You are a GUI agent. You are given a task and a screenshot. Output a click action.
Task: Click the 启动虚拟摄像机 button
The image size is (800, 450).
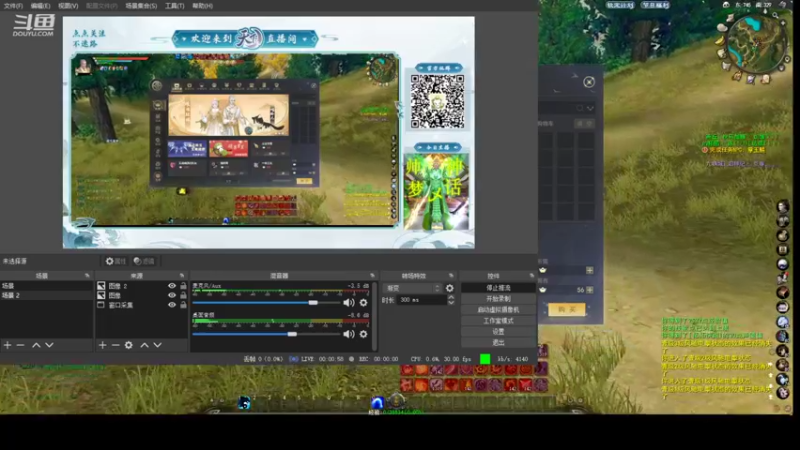tap(498, 310)
